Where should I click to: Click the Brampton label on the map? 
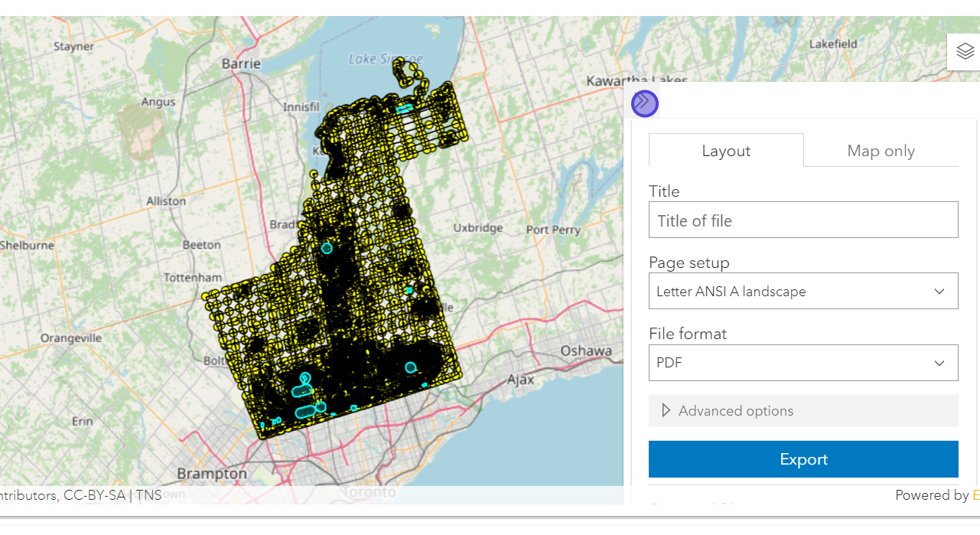pyautogui.click(x=212, y=474)
